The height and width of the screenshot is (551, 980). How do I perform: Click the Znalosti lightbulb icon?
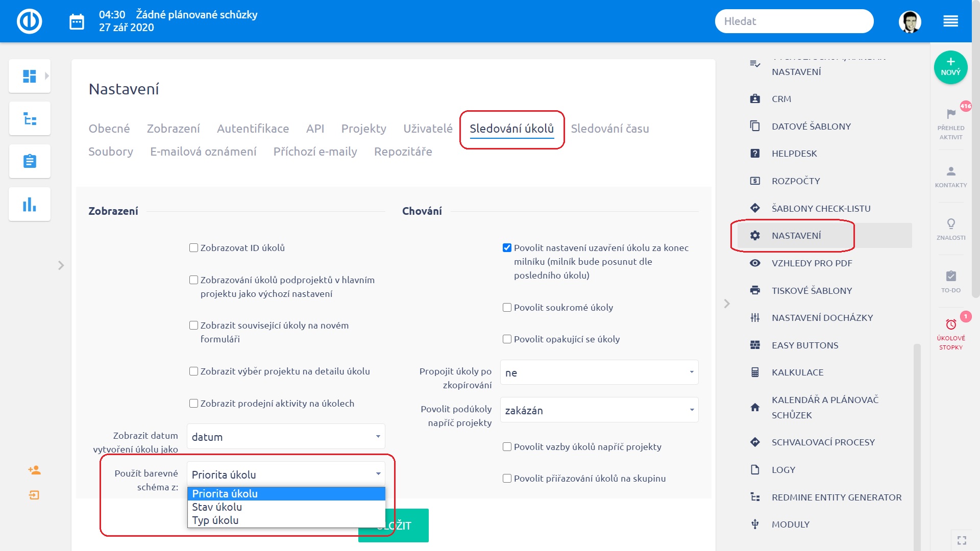coord(951,223)
